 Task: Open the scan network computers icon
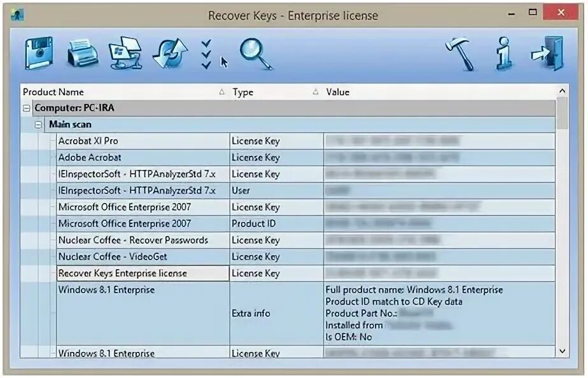[x=125, y=53]
